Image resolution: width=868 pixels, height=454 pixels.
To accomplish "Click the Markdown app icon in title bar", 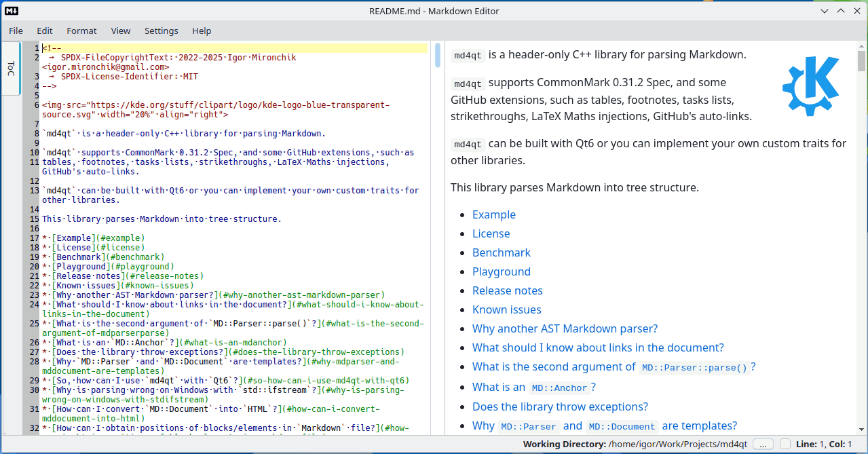I will pos(12,11).
